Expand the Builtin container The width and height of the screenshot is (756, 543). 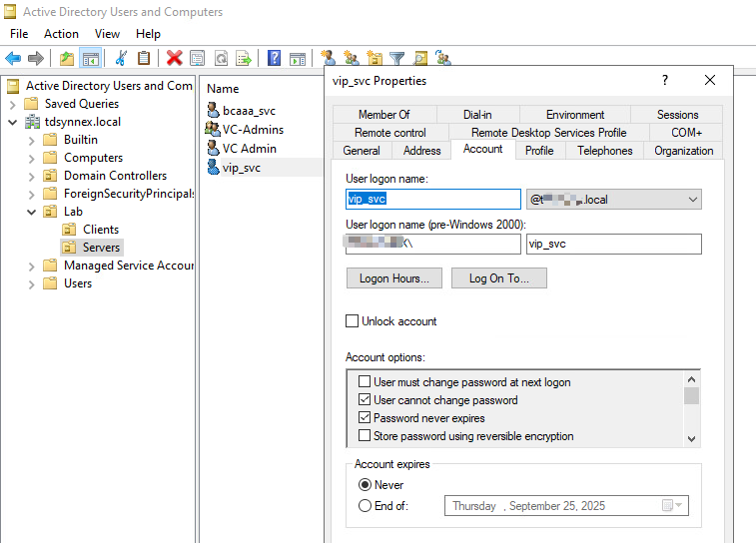31,140
